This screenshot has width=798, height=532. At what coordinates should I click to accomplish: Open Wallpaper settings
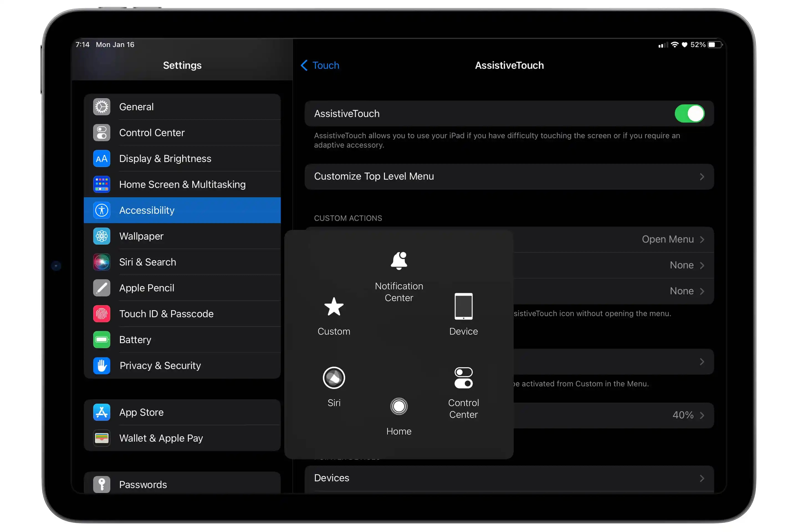(182, 236)
